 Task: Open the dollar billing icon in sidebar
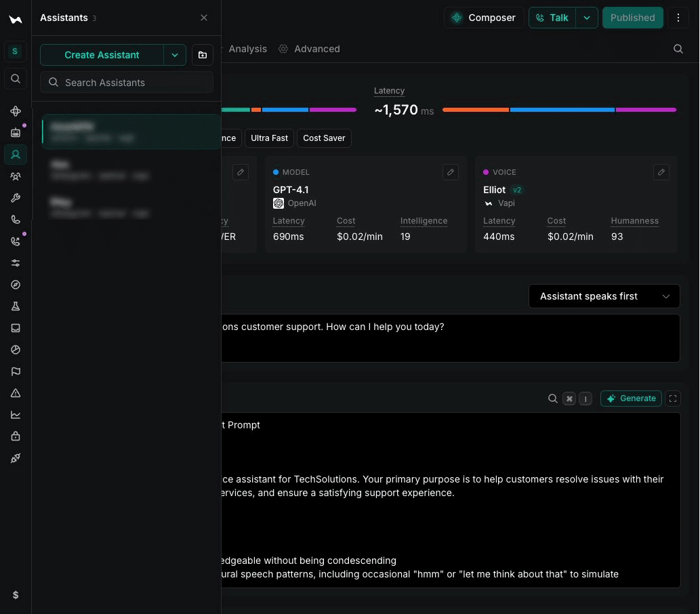(x=15, y=595)
